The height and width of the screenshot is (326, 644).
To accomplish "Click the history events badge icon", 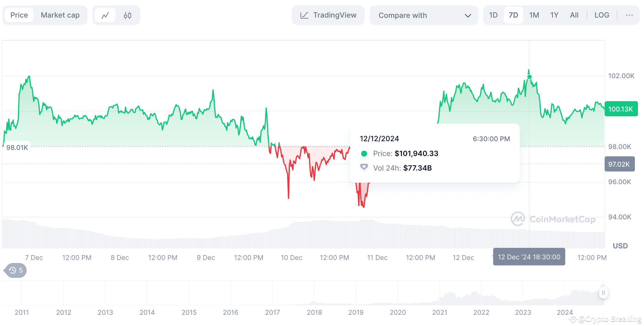I will pyautogui.click(x=16, y=270).
